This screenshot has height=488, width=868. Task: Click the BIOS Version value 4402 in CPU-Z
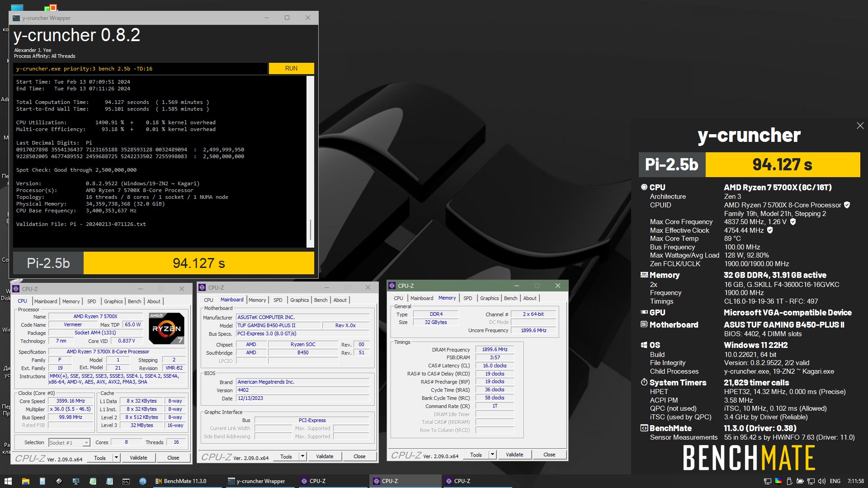(303, 390)
